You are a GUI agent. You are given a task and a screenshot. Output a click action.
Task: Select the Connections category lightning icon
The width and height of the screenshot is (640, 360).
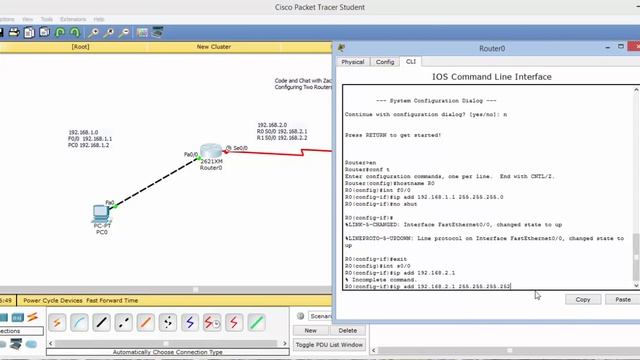[x=33, y=317]
